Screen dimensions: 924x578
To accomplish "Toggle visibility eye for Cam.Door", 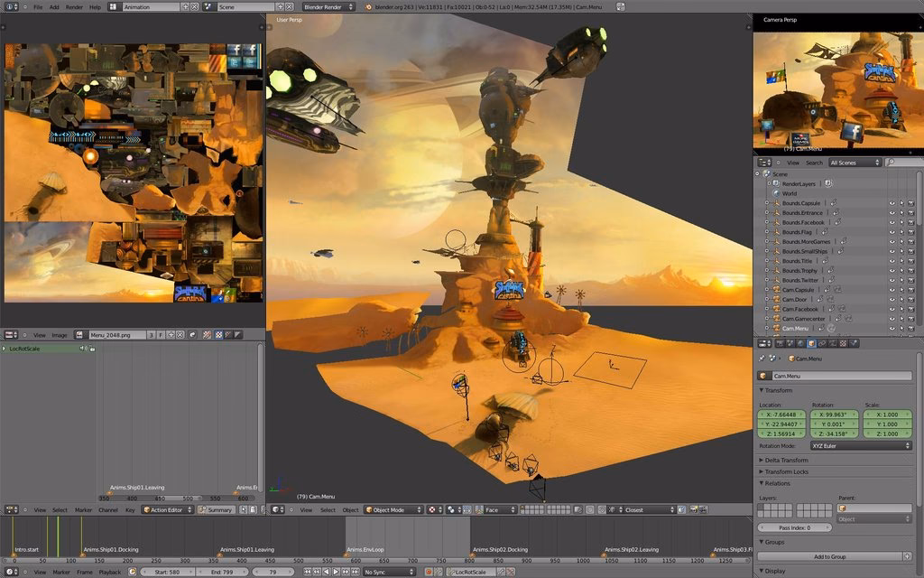I will click(892, 300).
